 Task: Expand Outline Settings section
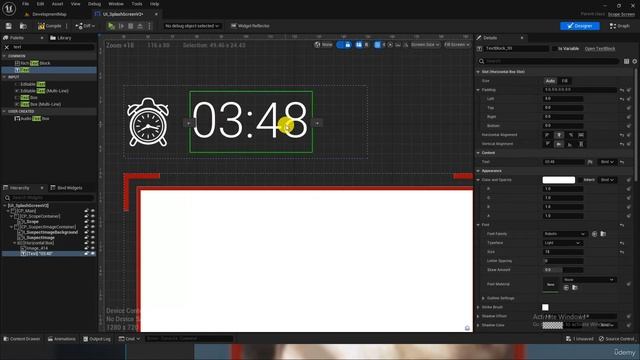[484, 298]
